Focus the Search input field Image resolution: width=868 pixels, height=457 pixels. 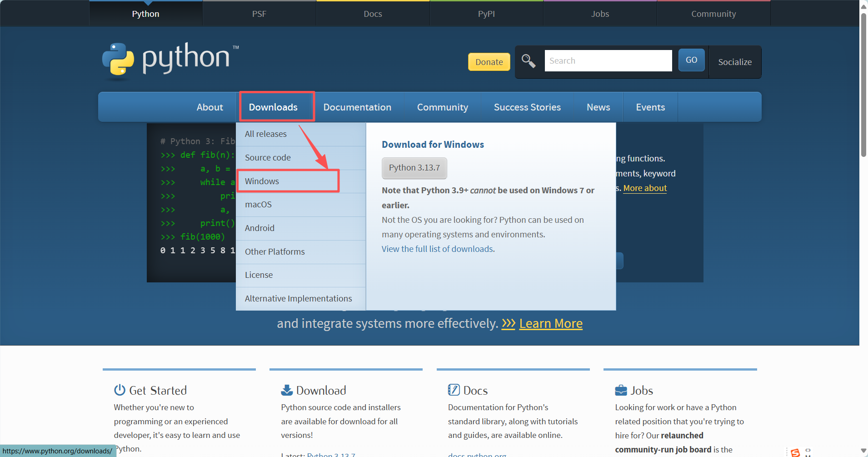click(x=608, y=60)
